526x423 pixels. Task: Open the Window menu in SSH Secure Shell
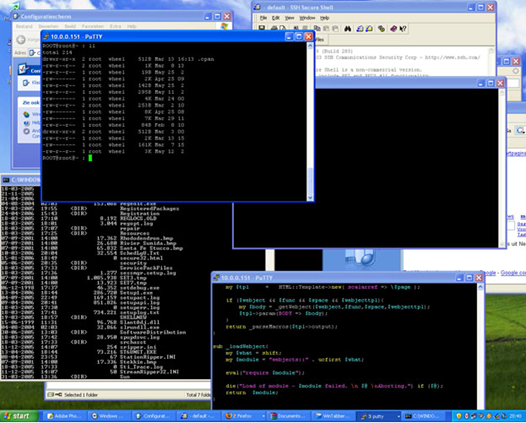click(x=307, y=18)
